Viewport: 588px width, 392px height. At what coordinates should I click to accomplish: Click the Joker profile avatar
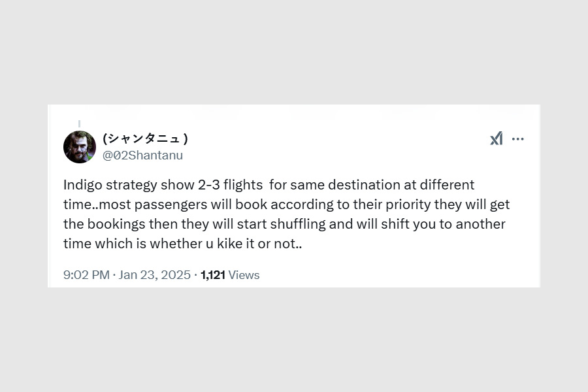click(x=80, y=146)
